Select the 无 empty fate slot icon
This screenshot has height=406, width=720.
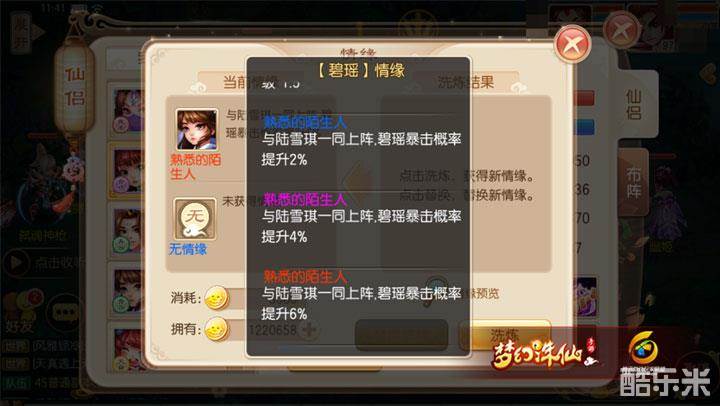(x=195, y=219)
